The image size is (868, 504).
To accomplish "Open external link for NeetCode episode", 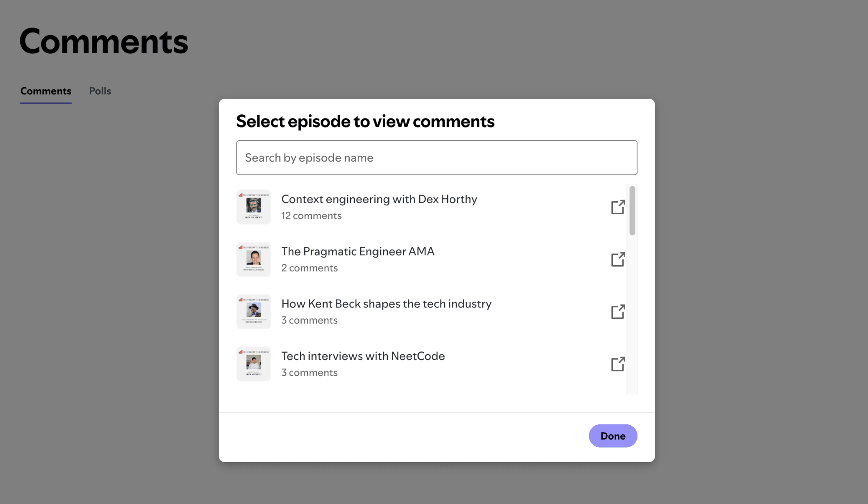I will click(618, 364).
